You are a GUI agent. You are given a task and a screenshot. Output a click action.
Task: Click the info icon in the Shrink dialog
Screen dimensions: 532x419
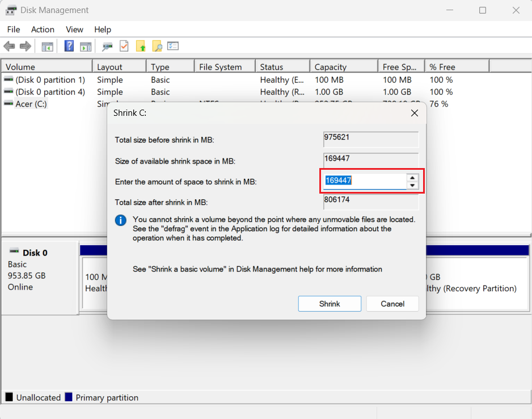tap(120, 220)
